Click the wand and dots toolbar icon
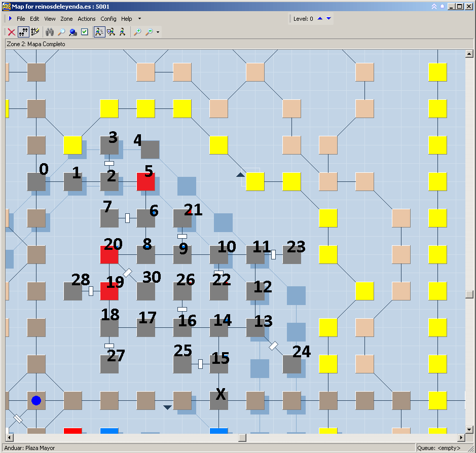This screenshot has width=476, height=453. coord(35,32)
